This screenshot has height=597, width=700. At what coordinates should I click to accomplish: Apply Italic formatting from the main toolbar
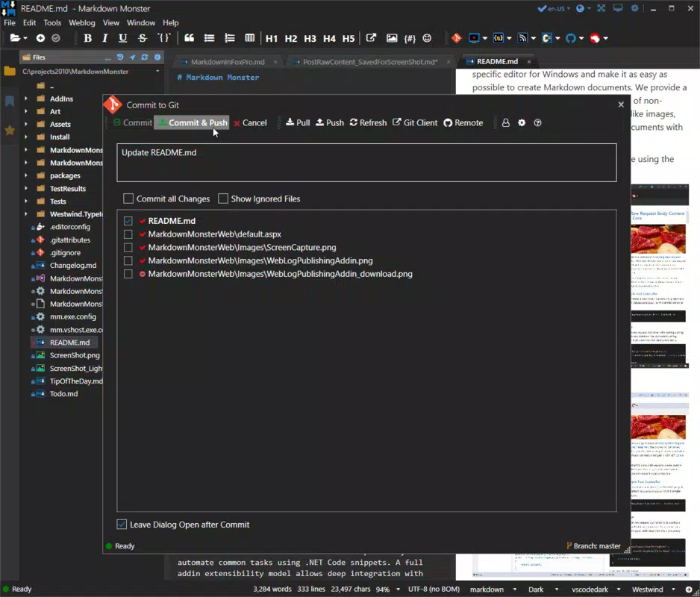point(105,38)
